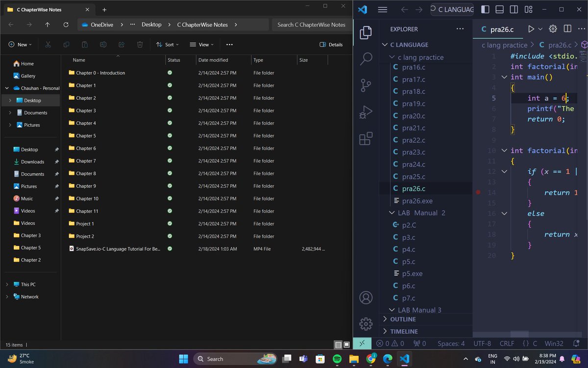Open Spotify from the taskbar

[x=337, y=359]
